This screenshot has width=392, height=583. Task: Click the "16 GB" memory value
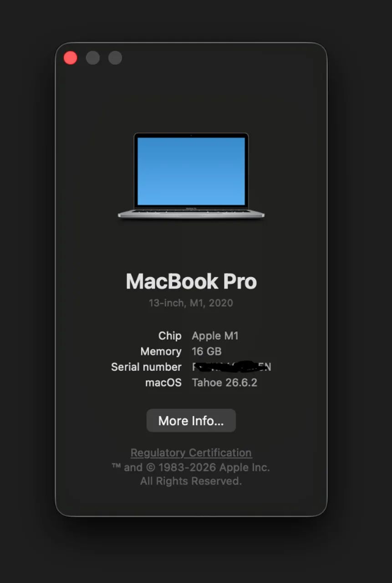pyautogui.click(x=207, y=351)
